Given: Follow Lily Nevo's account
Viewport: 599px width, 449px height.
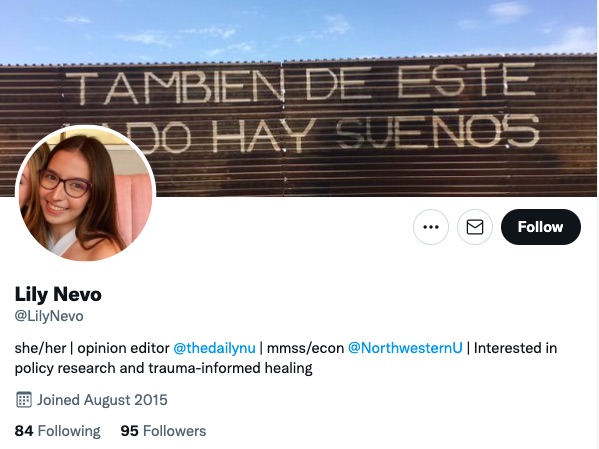Looking at the screenshot, I should pyautogui.click(x=541, y=227).
